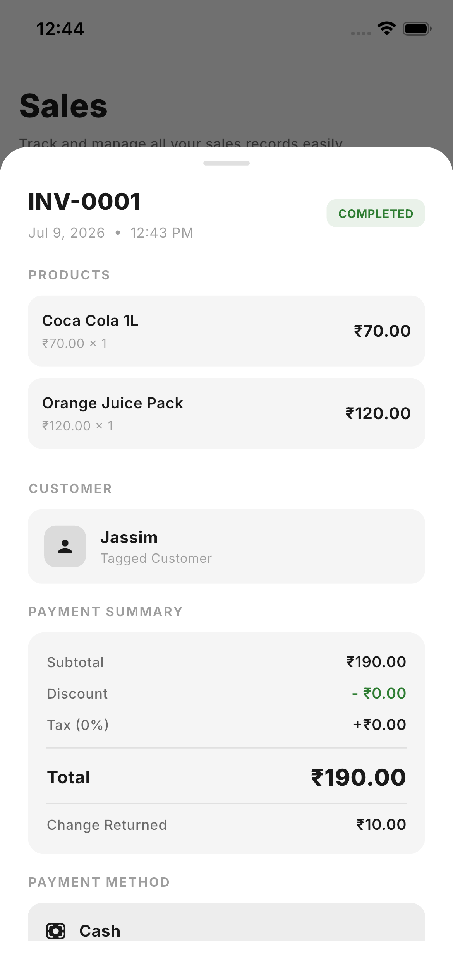
Task: Tap the Cash payment method label
Action: 100,931
